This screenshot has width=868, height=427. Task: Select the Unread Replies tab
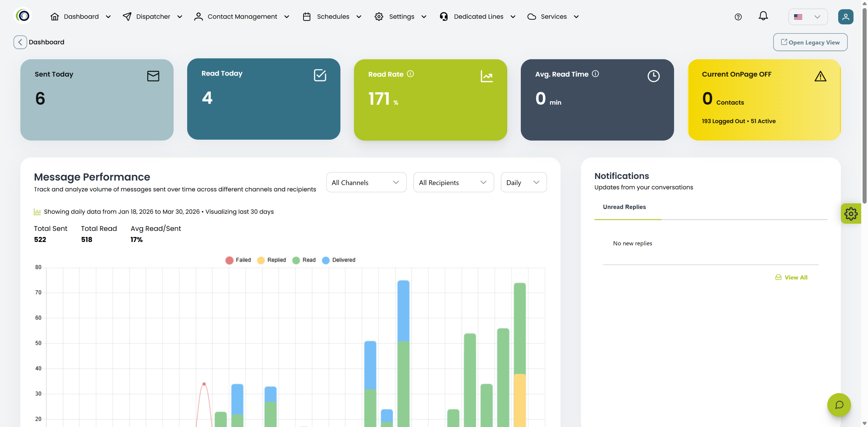(624, 207)
